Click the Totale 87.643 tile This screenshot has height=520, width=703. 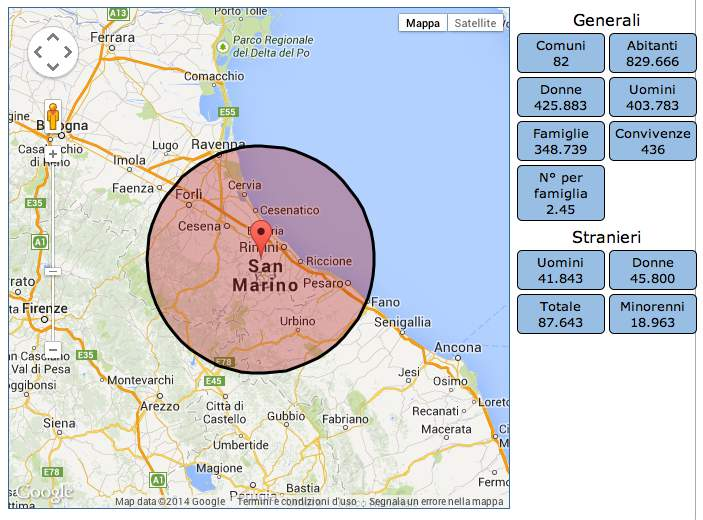[x=561, y=314]
